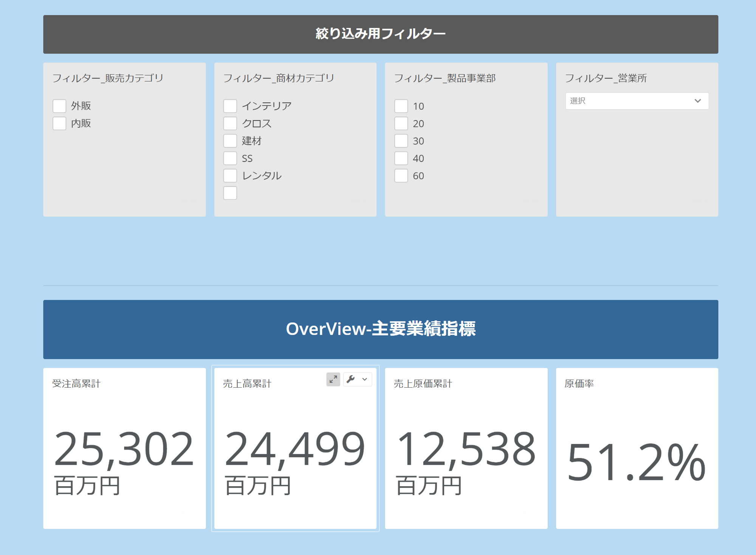Click the フィルター_営業所 title
Screen dimensions: 756x555
click(x=606, y=78)
